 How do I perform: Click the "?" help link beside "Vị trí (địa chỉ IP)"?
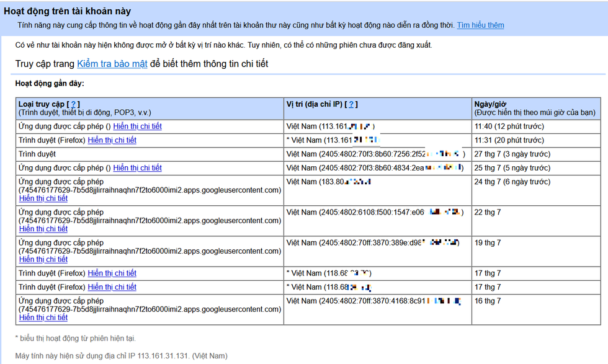coord(352,104)
